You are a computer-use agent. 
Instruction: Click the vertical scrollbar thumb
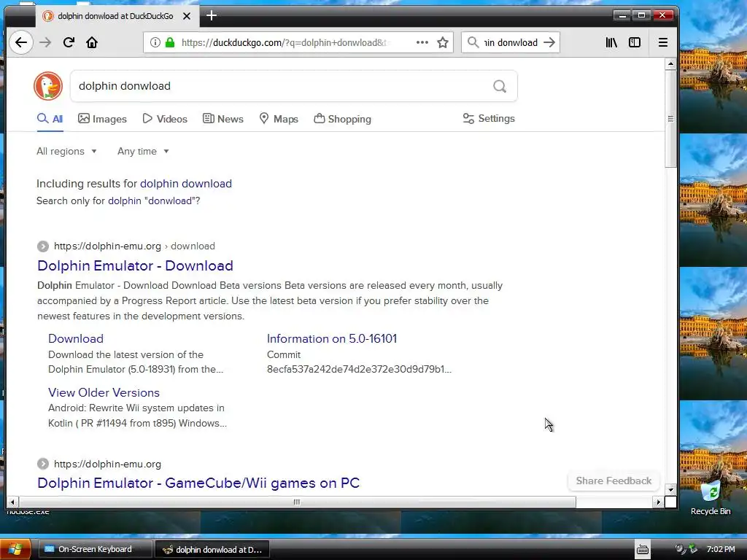pyautogui.click(x=671, y=119)
